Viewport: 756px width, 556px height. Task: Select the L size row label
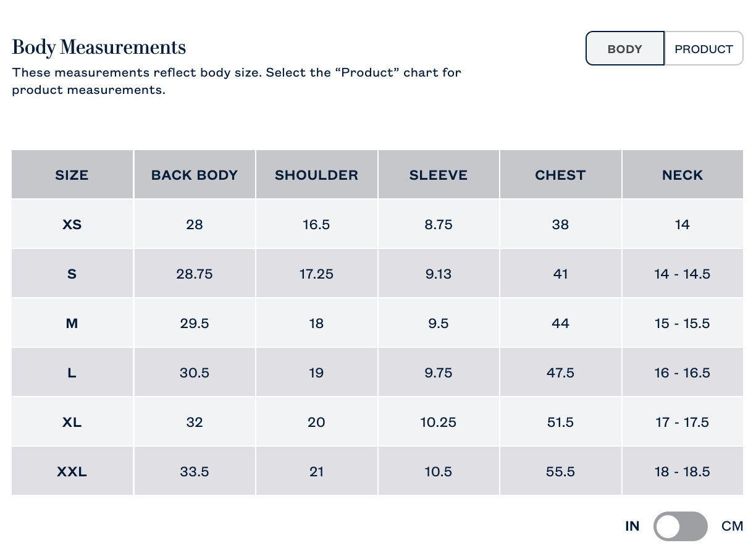tap(72, 373)
